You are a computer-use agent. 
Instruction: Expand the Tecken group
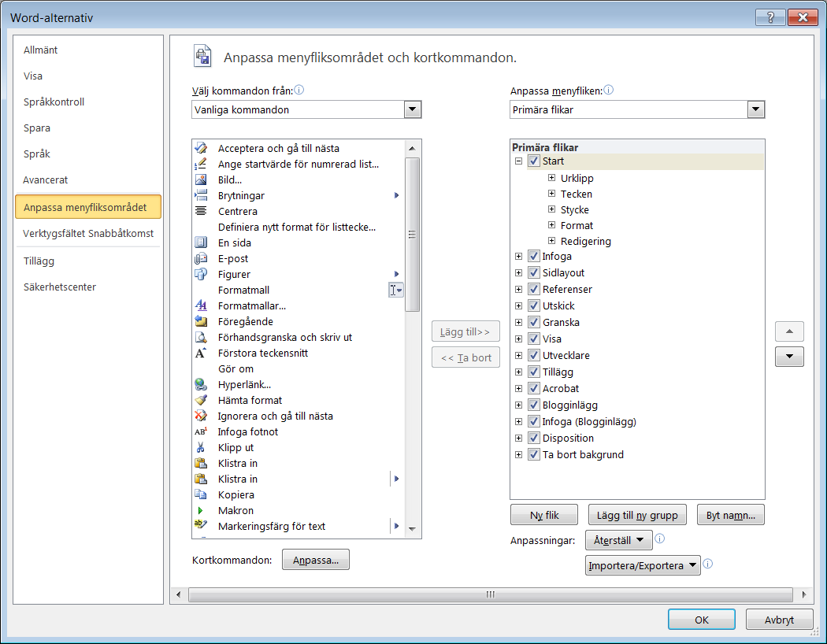click(551, 194)
